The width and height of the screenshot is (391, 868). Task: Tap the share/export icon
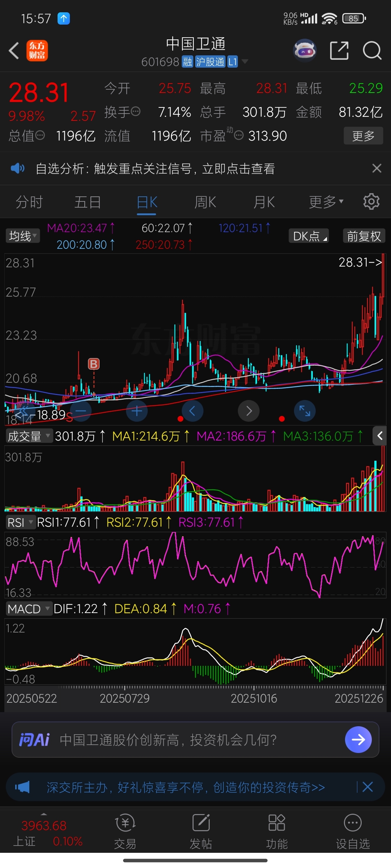click(339, 51)
